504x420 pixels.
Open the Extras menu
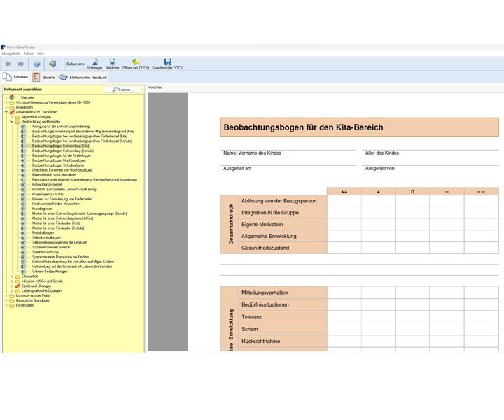(x=28, y=54)
